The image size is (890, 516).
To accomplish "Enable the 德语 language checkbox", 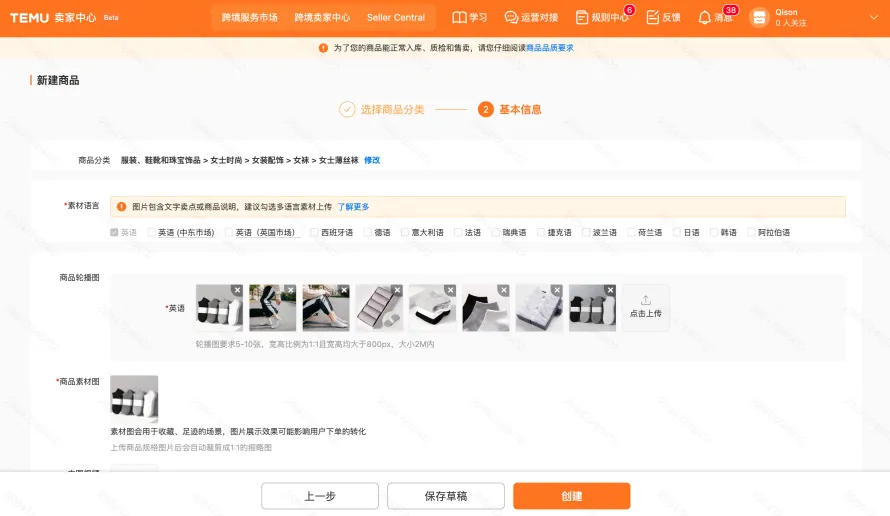I will [367, 232].
